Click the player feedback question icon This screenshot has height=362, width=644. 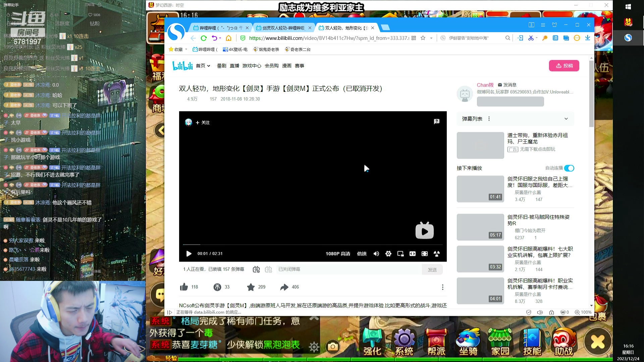(436, 121)
